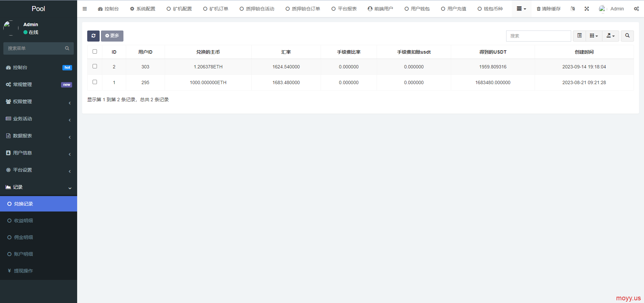644x303 pixels.
Task: Open 用户充值 tab
Action: [x=453, y=9]
